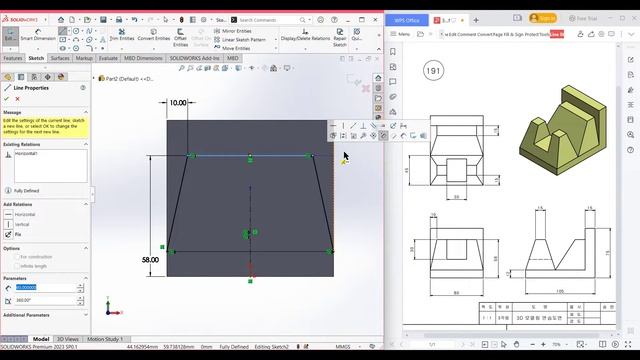Viewport: 640px width, 360px height.
Task: Click the Bookmark icon in WPS sidebar
Action: pyautogui.click(x=393, y=52)
